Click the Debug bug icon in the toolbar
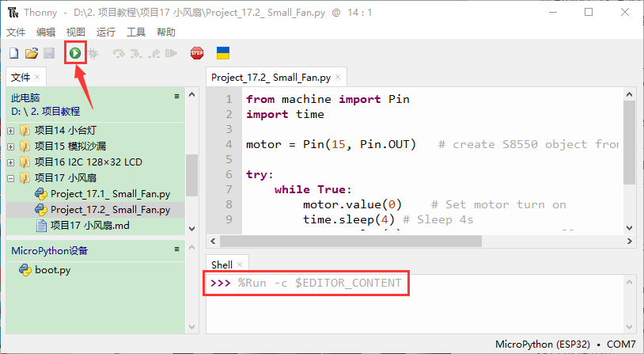 [93, 53]
